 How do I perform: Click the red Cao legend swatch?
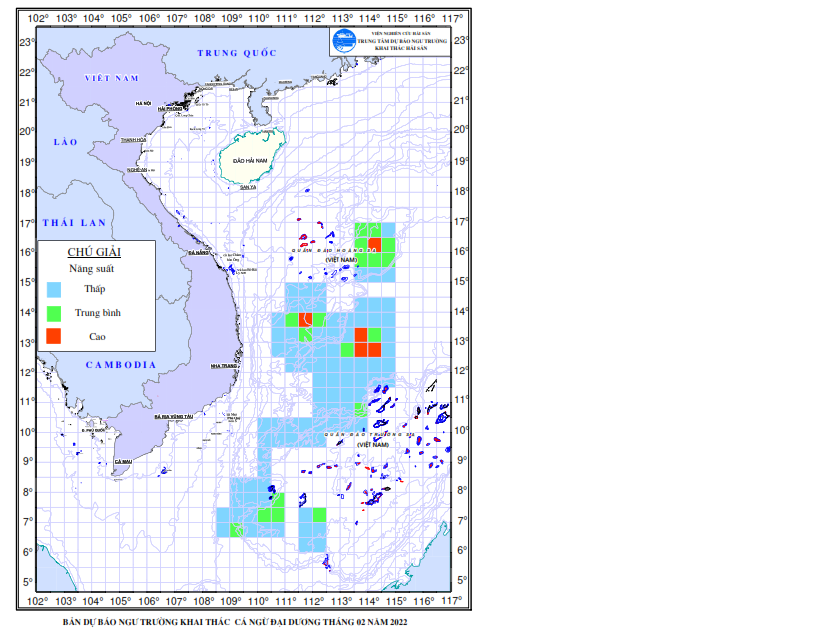(54, 336)
